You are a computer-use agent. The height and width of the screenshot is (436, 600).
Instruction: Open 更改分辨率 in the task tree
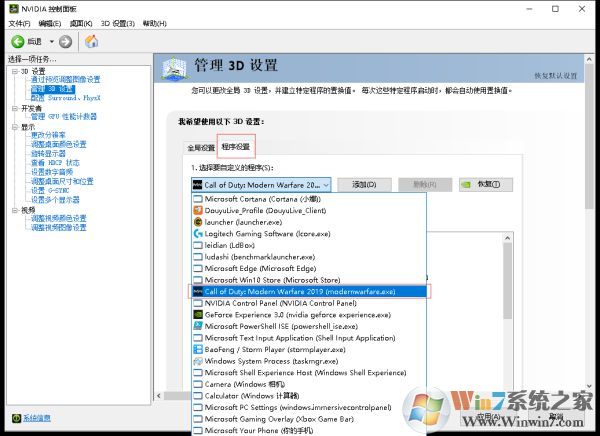click(48, 135)
